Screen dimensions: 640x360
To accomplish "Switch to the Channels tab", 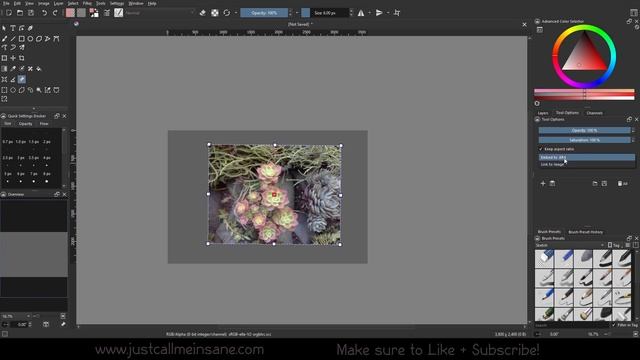I will coord(594,113).
